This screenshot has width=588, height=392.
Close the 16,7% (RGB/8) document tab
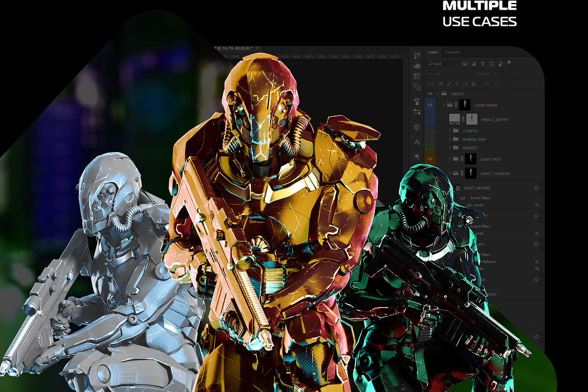pyautogui.click(x=257, y=48)
